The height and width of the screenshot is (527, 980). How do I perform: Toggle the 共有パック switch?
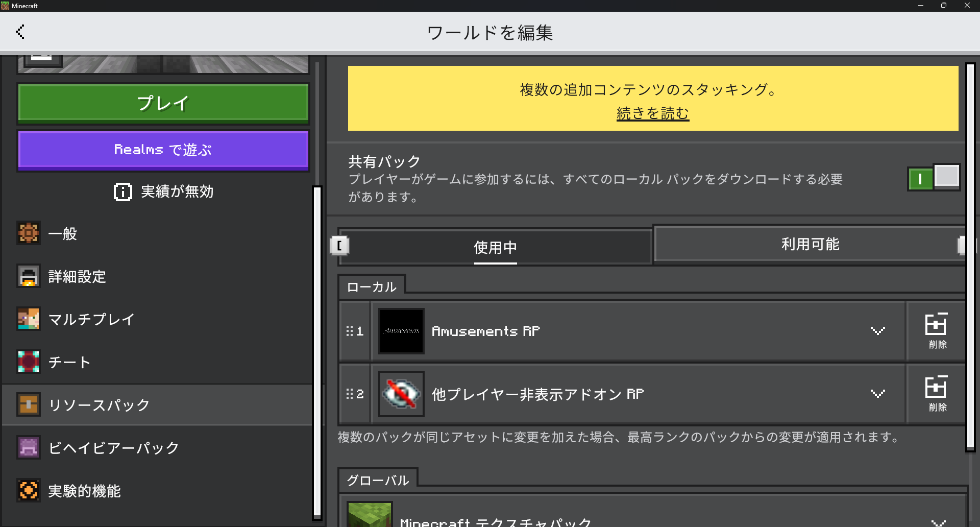click(x=934, y=178)
